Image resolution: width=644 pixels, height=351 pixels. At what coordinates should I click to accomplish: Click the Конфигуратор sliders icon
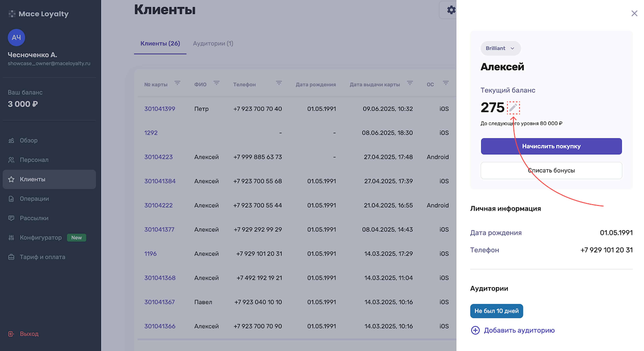pos(11,238)
